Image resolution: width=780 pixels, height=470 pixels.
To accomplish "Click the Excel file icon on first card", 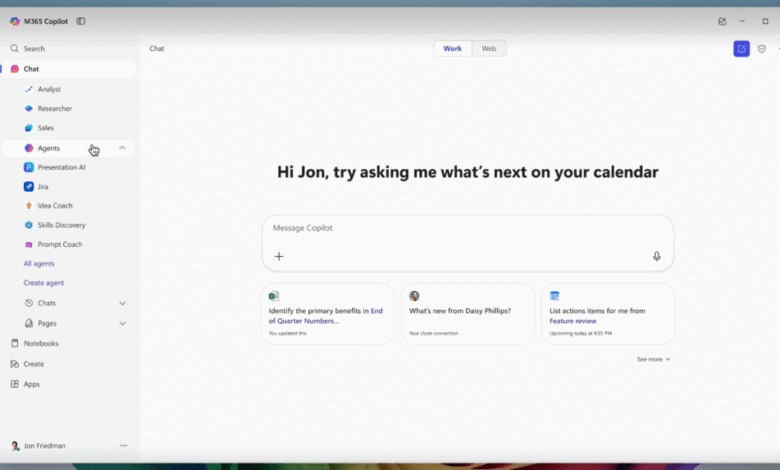I will [x=274, y=296].
